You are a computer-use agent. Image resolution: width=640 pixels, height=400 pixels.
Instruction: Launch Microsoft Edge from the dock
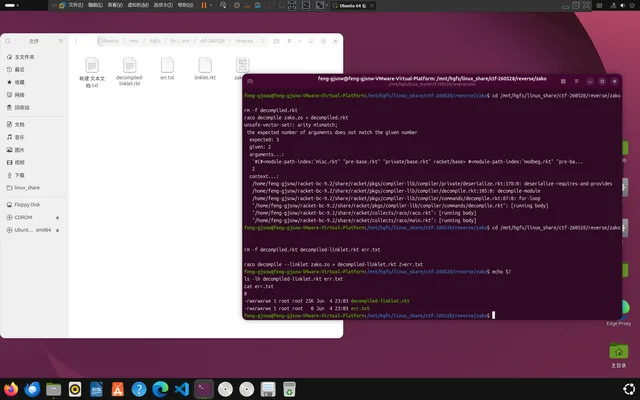160,389
